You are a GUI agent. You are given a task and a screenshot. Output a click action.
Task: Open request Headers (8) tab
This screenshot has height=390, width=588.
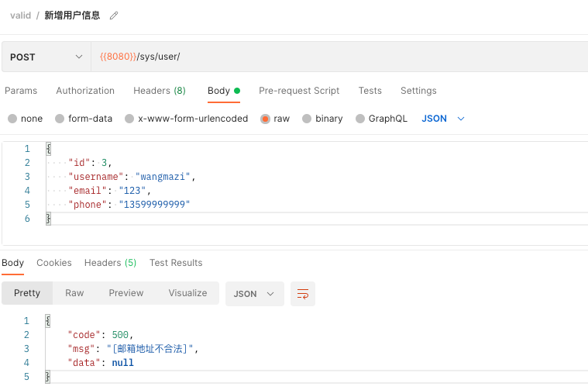(x=160, y=91)
